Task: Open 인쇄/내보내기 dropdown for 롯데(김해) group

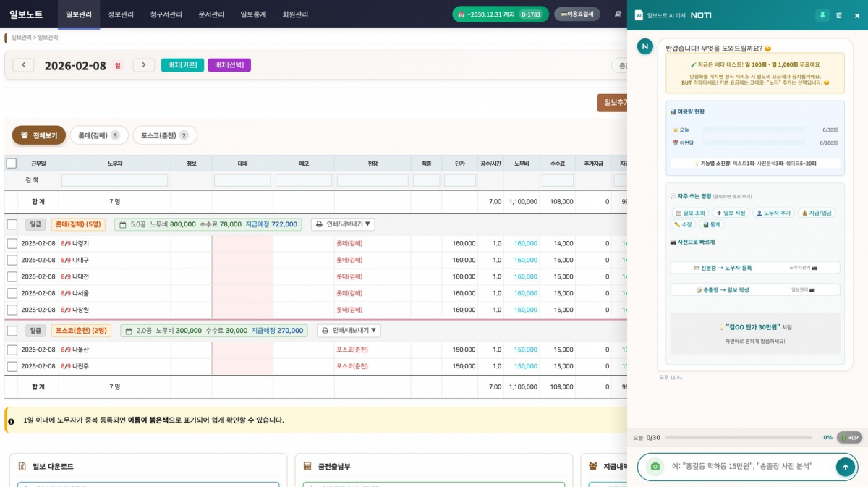Action: point(342,224)
